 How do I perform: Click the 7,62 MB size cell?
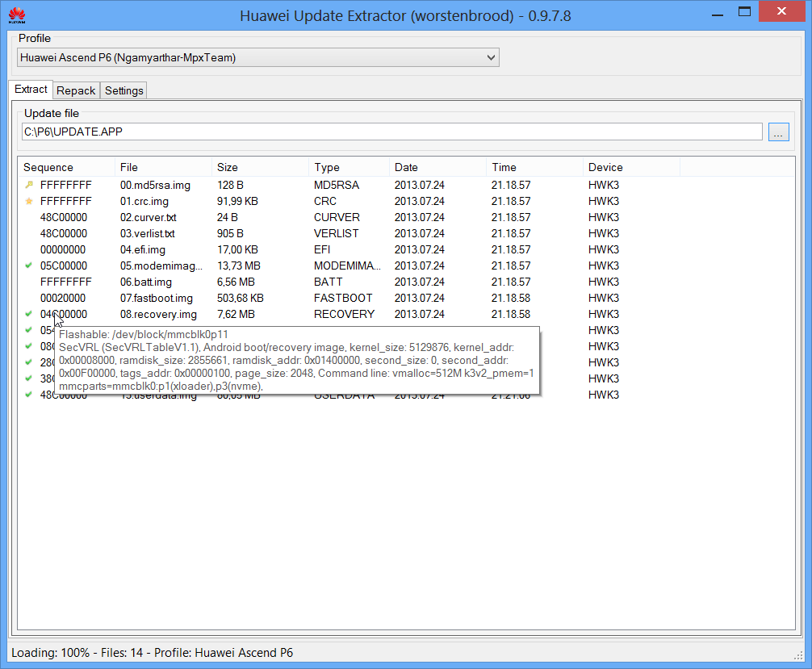(x=236, y=314)
